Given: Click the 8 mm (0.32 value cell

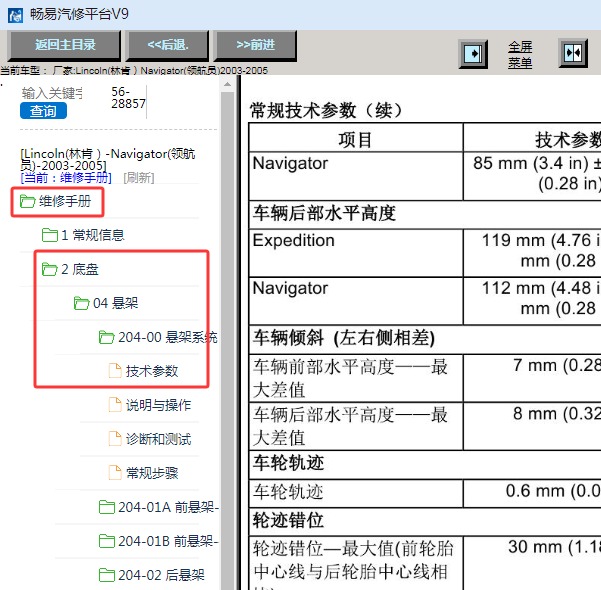Looking at the screenshot, I should (x=532, y=426).
